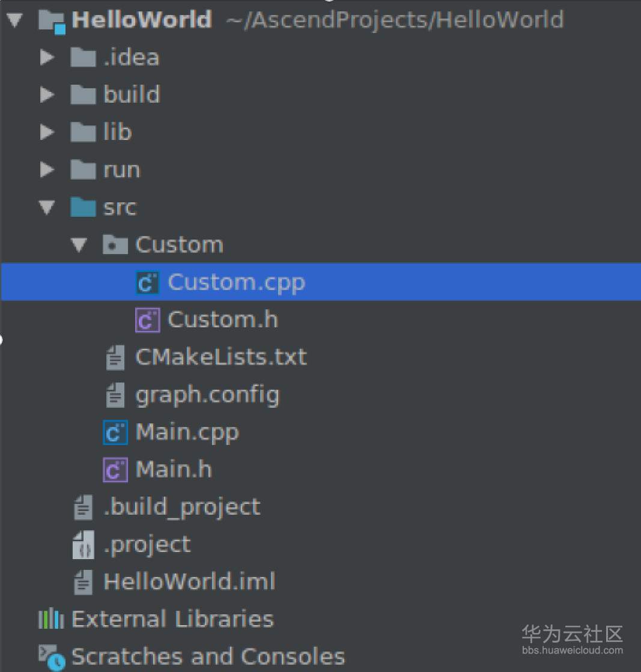Click the Scratches and Consoles icon
The width and height of the screenshot is (641, 672).
(52, 657)
